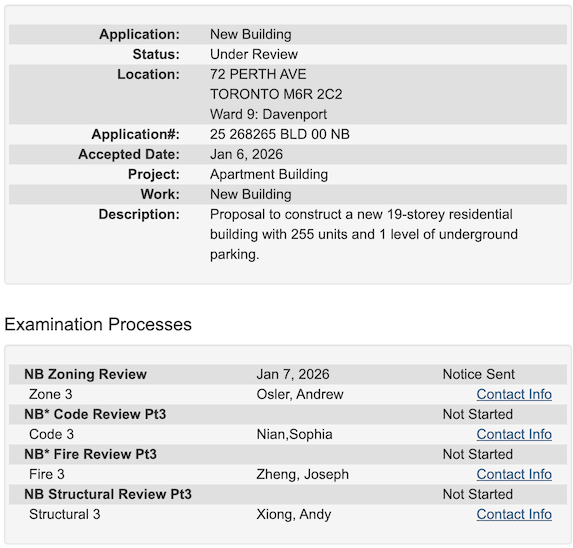
Task: Open Contact Info link for Xiong, Andy
Action: point(514,514)
